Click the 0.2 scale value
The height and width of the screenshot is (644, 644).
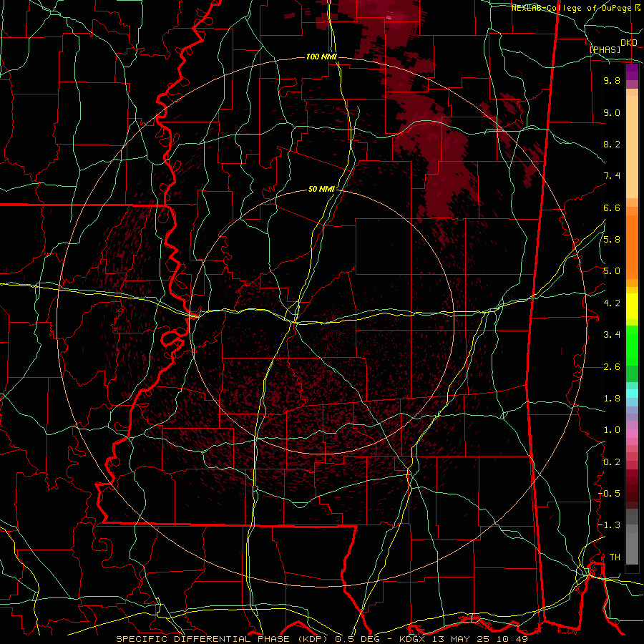pyautogui.click(x=612, y=462)
